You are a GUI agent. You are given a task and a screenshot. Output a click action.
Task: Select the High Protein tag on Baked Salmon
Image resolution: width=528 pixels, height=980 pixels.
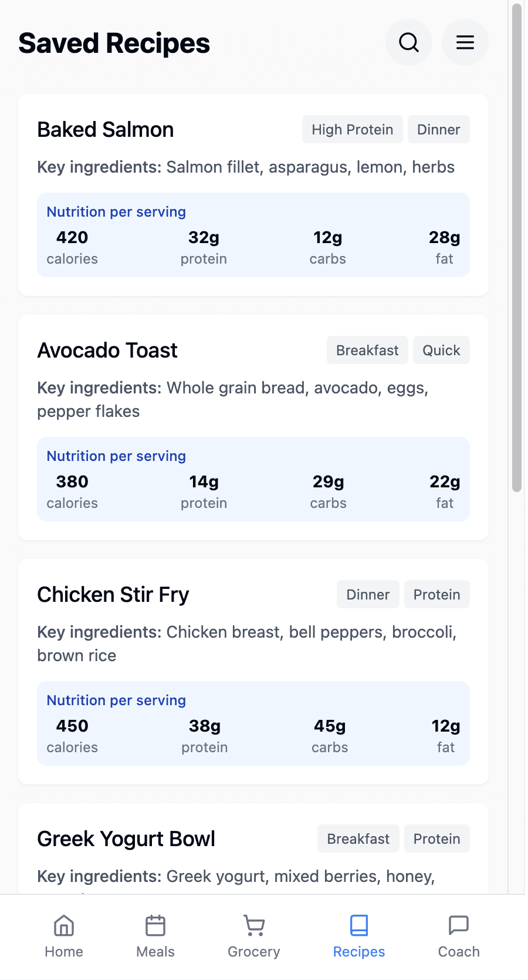(352, 129)
